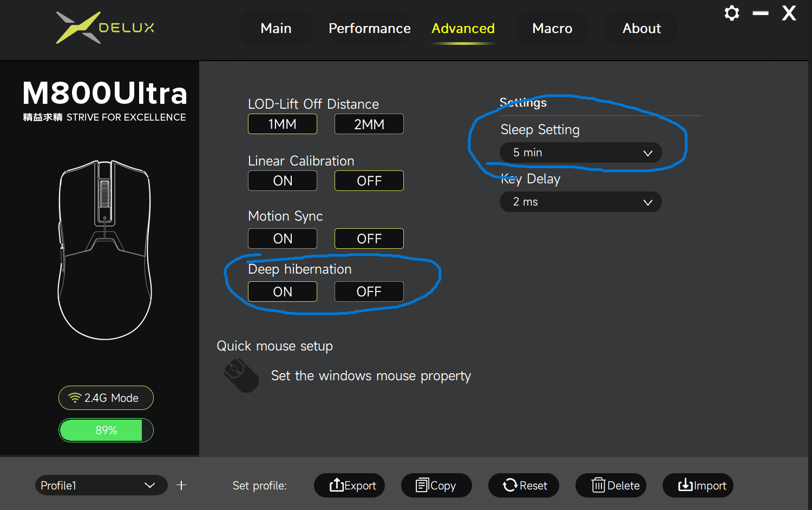Turn Linear Calibration ON

(x=283, y=181)
